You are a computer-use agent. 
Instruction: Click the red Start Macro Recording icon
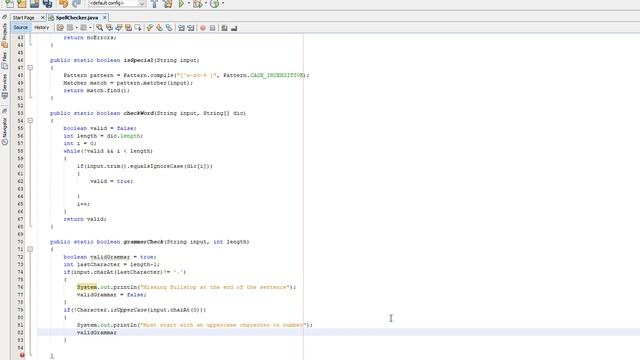click(202, 28)
